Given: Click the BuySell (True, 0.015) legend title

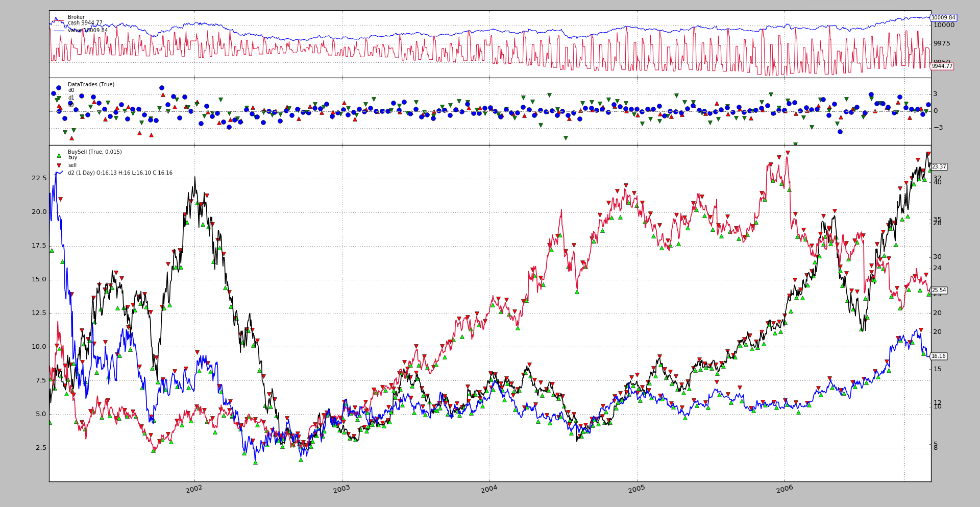Looking at the screenshot, I should click(x=94, y=152).
